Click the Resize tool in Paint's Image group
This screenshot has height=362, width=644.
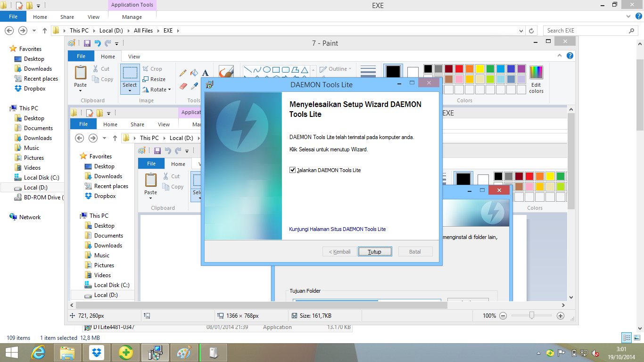coord(154,79)
